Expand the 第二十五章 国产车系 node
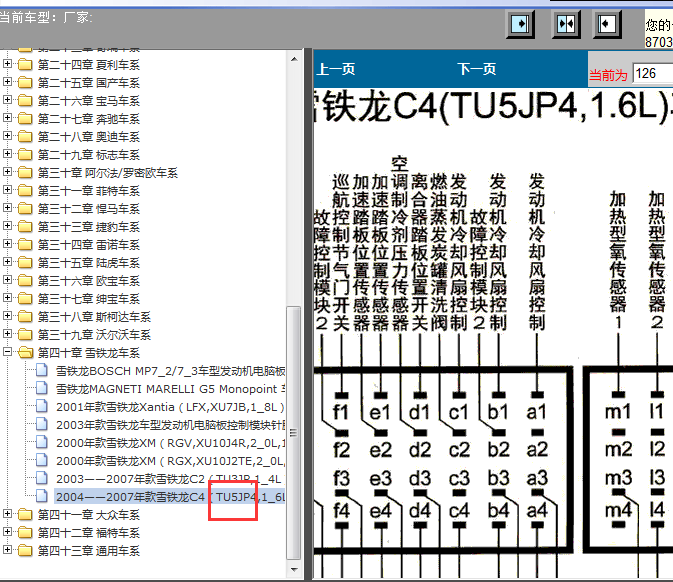This screenshot has height=582, width=673. coord(7,82)
